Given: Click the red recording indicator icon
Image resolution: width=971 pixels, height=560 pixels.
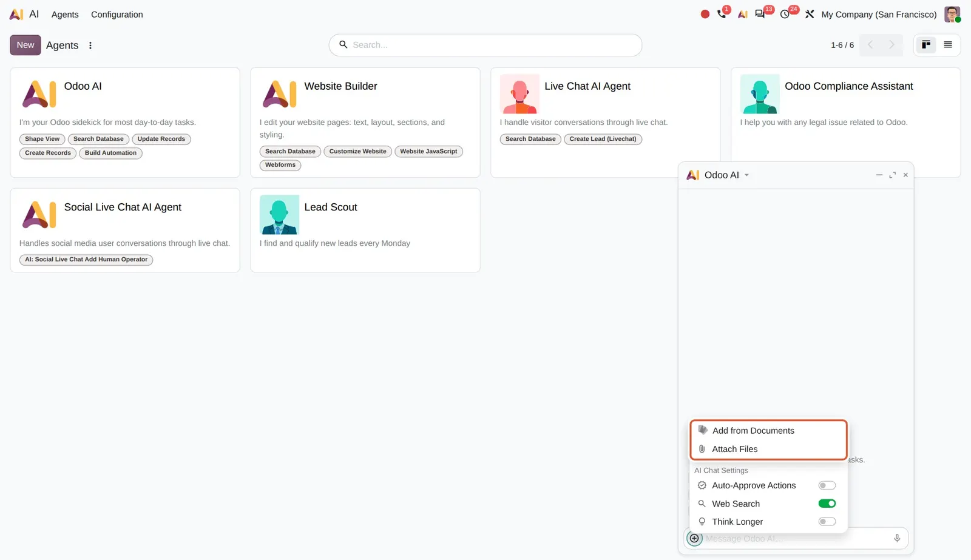Looking at the screenshot, I should point(705,14).
